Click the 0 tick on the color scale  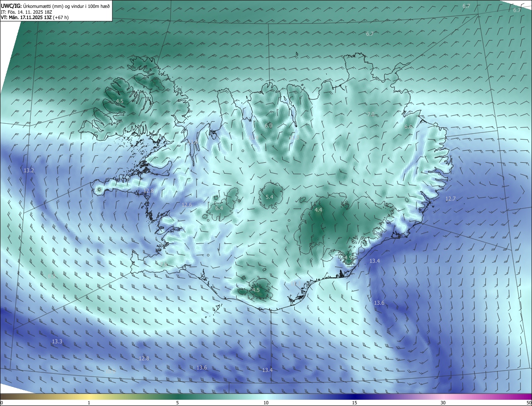click(2, 403)
